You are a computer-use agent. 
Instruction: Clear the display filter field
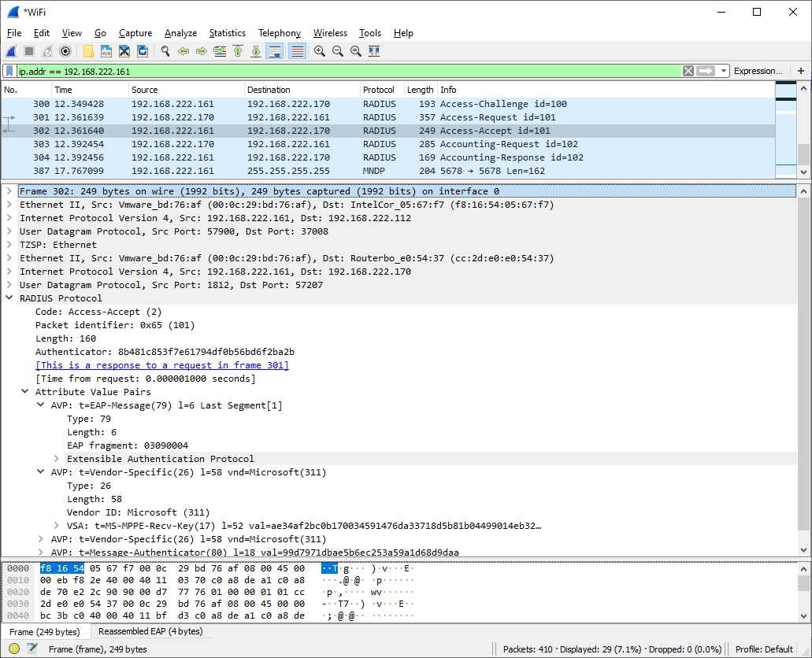(688, 71)
